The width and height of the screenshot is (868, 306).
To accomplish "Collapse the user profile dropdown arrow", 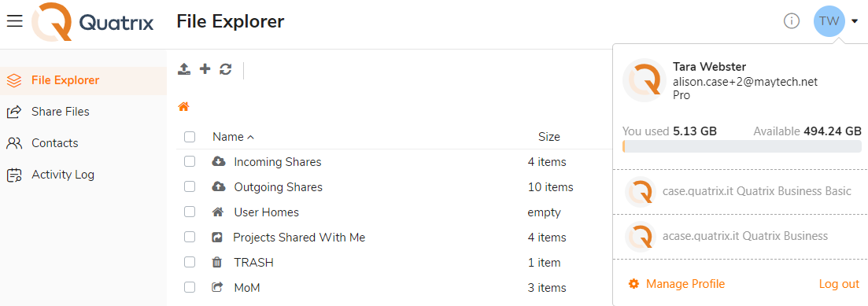I will [x=855, y=21].
